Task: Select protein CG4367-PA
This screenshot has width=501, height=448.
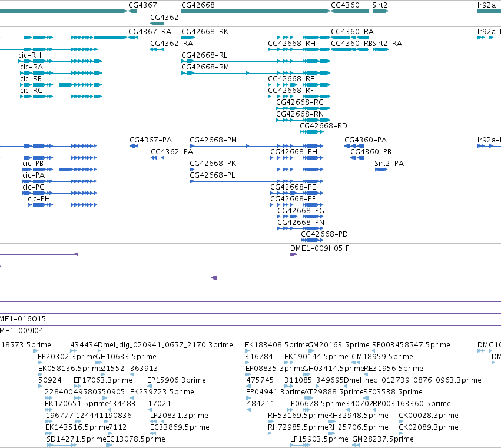Action: (151, 140)
